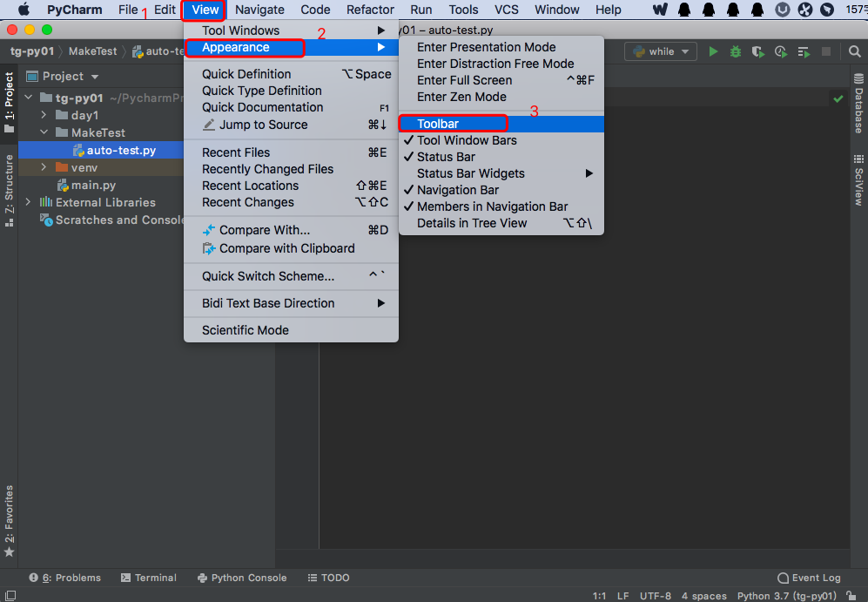Open Search Everywhere magnifier icon
Screen dimensions: 868x602
click(x=855, y=51)
